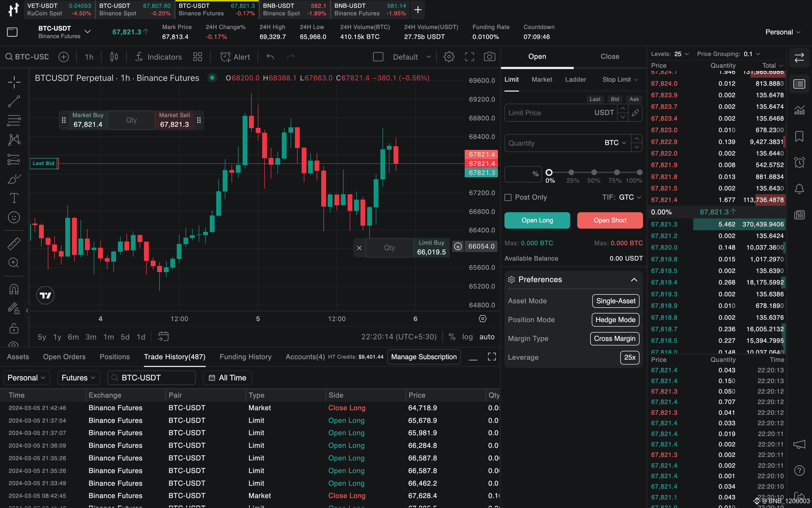Switch to the Close tab
812x508 pixels.
[x=610, y=56]
